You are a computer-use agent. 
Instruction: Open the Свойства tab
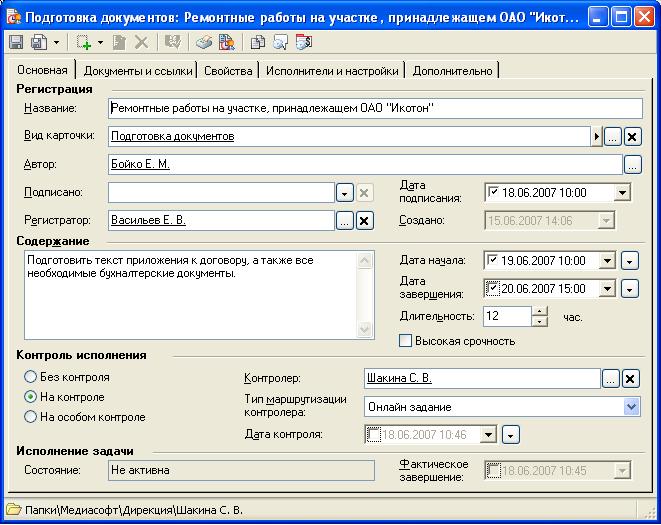(228, 71)
